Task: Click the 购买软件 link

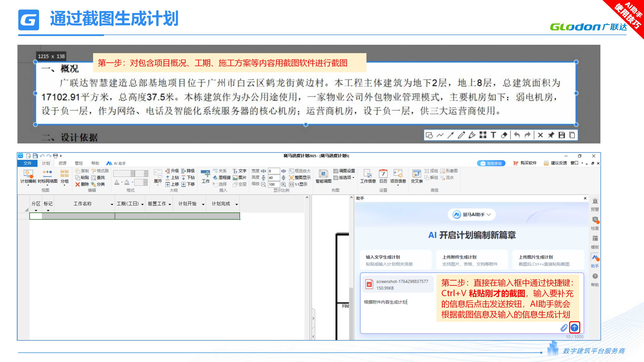Action: pos(525,163)
